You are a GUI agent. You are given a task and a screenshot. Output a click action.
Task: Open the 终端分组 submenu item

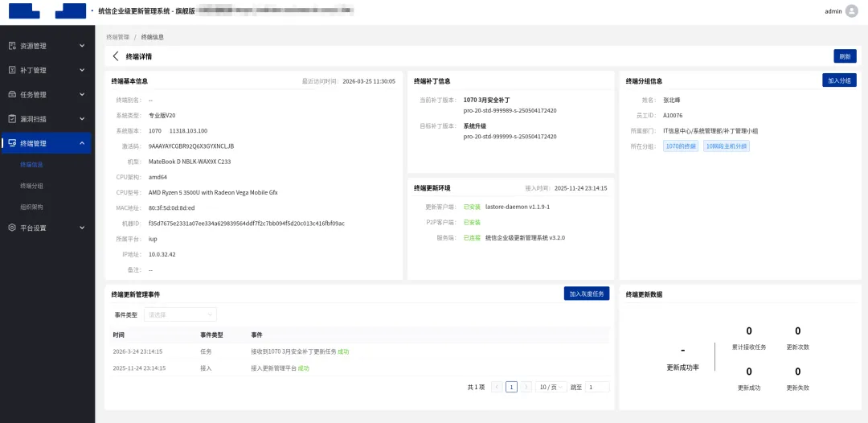pyautogui.click(x=32, y=186)
